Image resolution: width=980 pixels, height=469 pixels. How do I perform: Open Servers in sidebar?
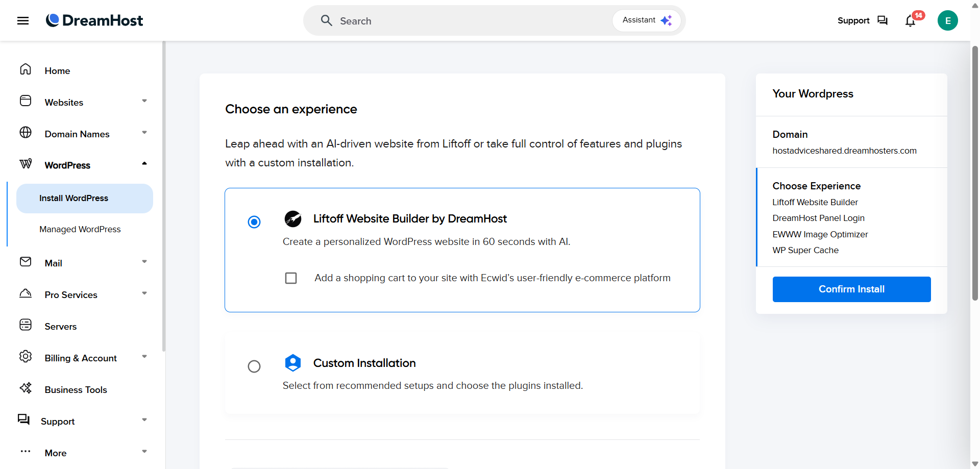(x=61, y=327)
